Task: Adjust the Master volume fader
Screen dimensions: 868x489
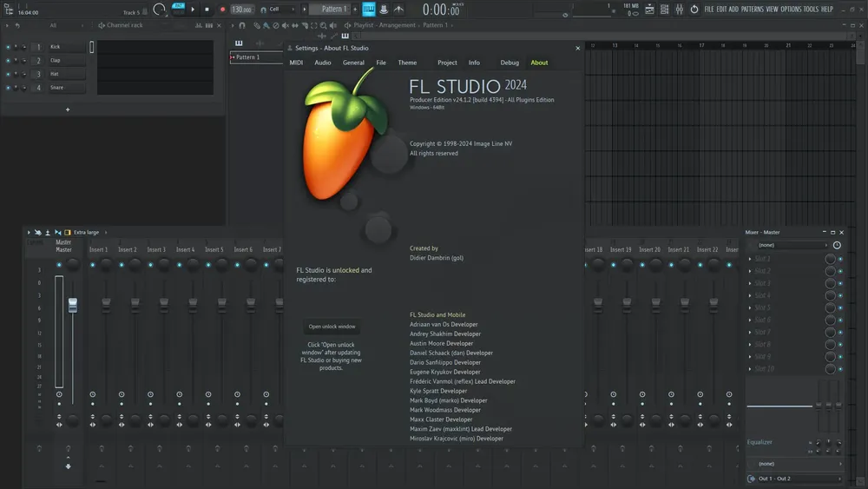Action: click(73, 305)
